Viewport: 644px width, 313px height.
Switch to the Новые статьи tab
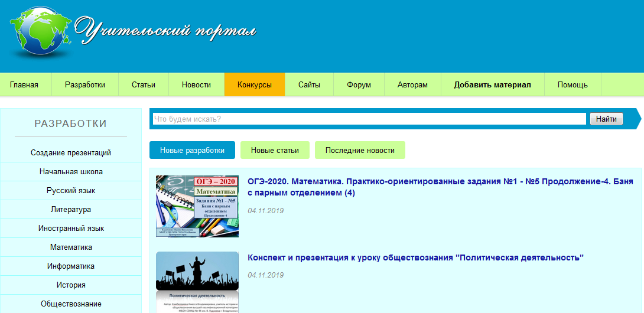tap(275, 150)
